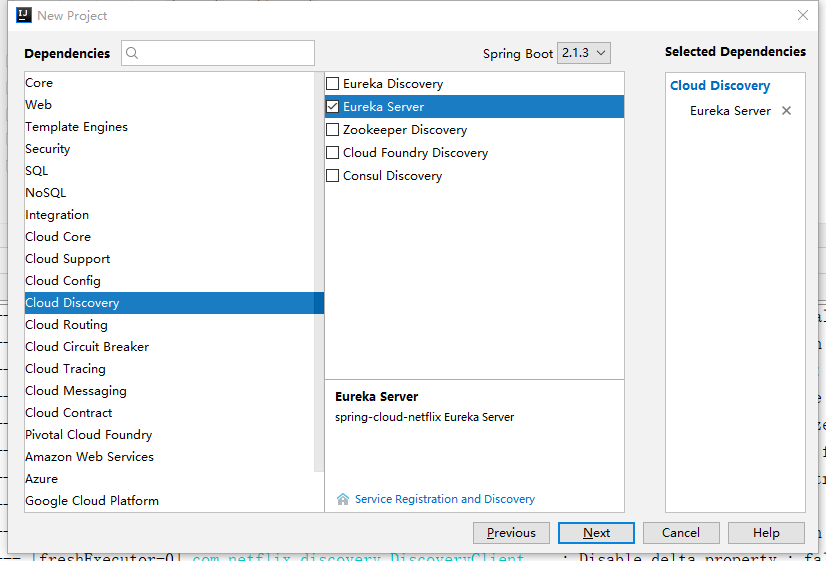Enable the Zookeeper Discovery checkbox
826x561 pixels.
point(332,130)
